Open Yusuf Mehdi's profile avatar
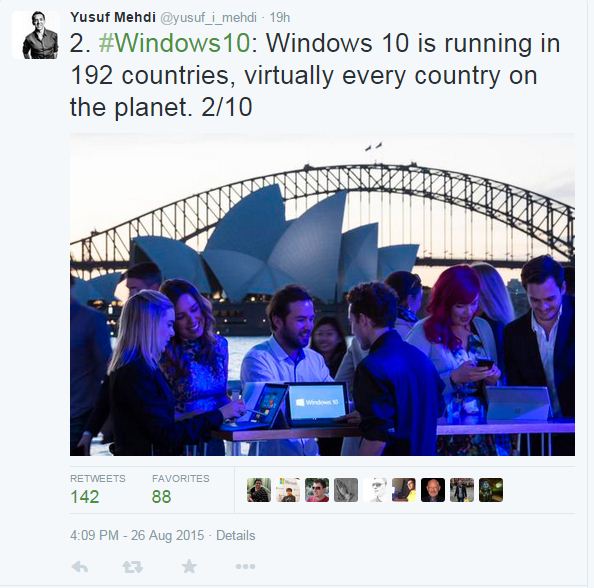Viewport: 594px width, 588px height. coord(36,34)
